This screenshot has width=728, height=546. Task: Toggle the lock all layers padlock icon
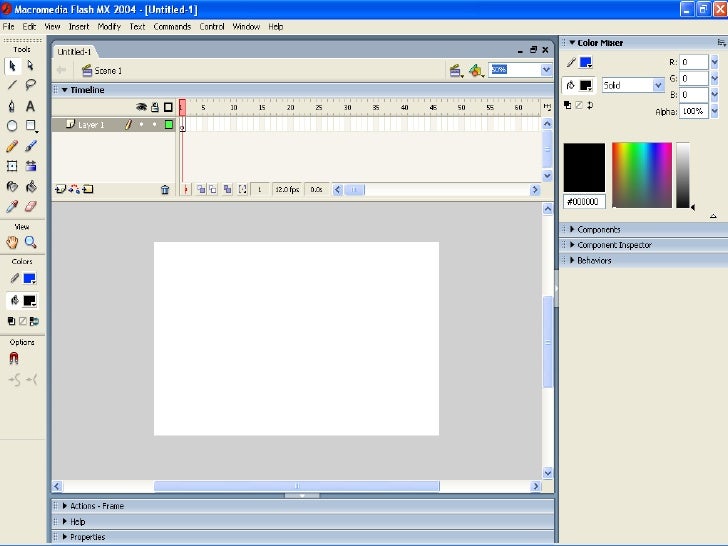154,107
